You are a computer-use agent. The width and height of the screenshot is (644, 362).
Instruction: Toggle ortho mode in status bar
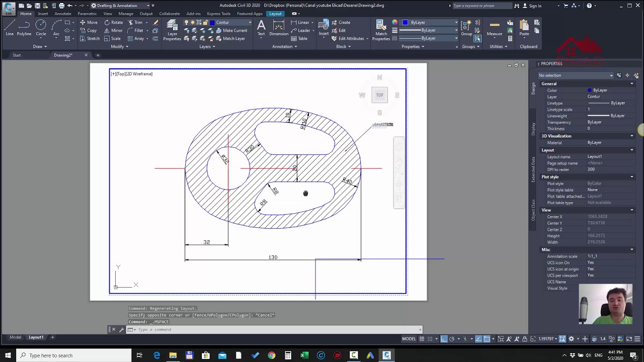[444, 339]
